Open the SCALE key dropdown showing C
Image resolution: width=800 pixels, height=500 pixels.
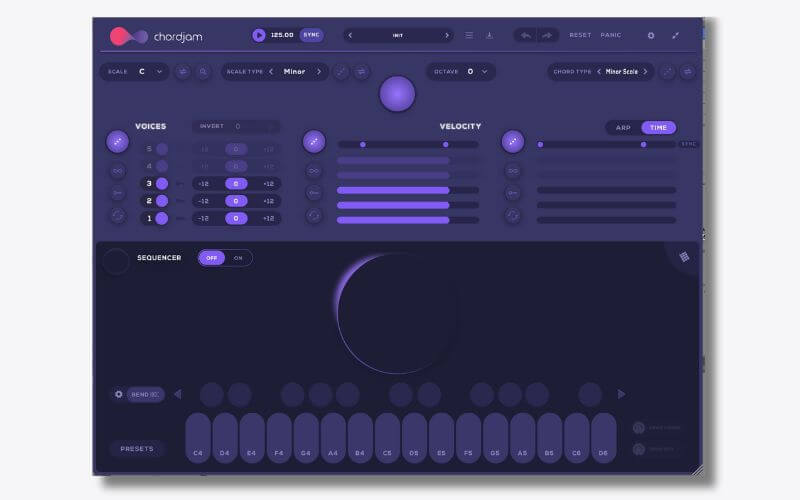coord(135,72)
